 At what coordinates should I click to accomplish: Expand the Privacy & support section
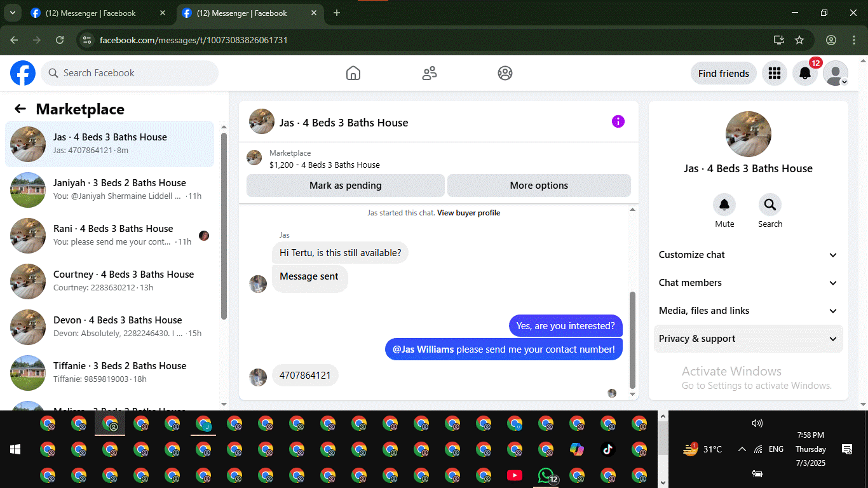pos(749,339)
